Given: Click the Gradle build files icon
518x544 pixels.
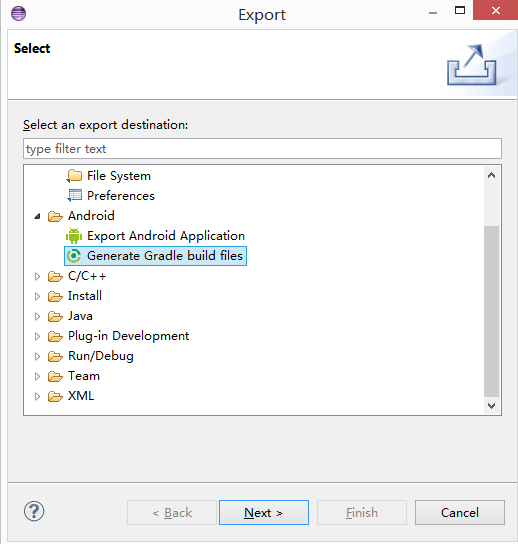Looking at the screenshot, I should [x=74, y=256].
